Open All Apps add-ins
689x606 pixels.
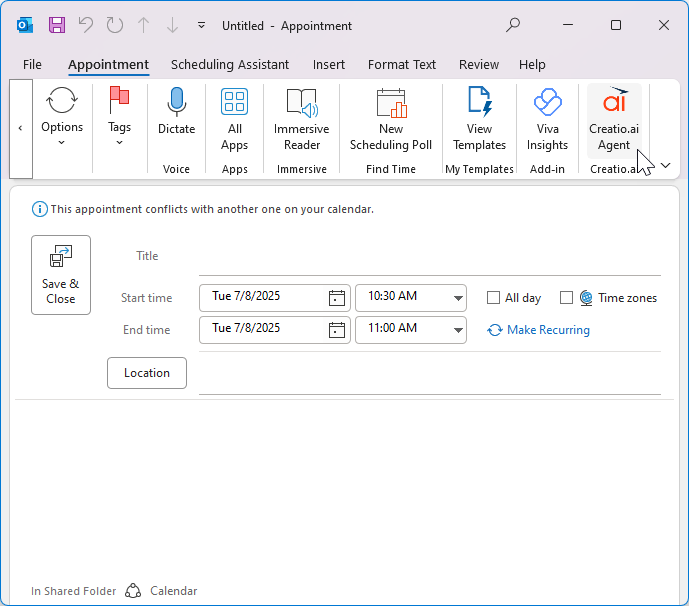(x=235, y=119)
